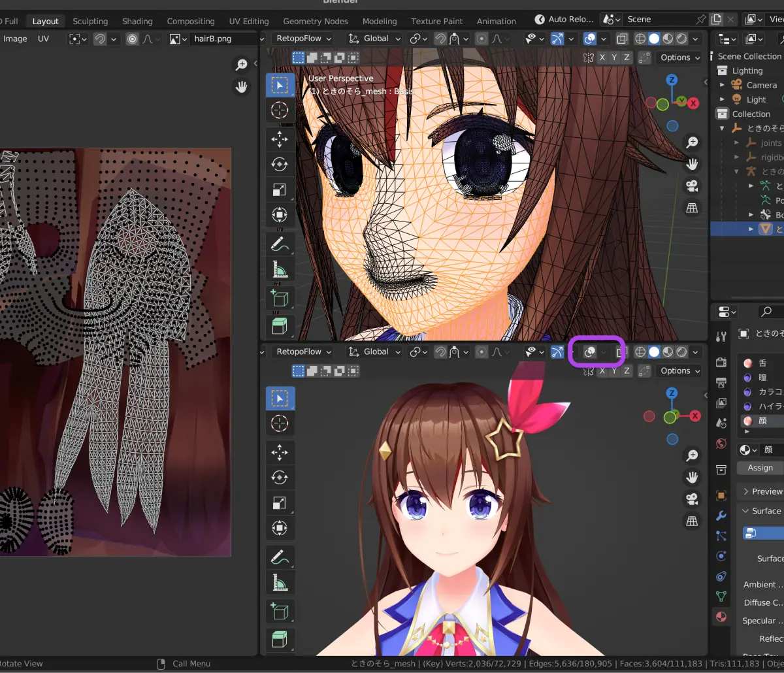784x673 pixels.
Task: Click the Assign material button
Action: (x=760, y=468)
